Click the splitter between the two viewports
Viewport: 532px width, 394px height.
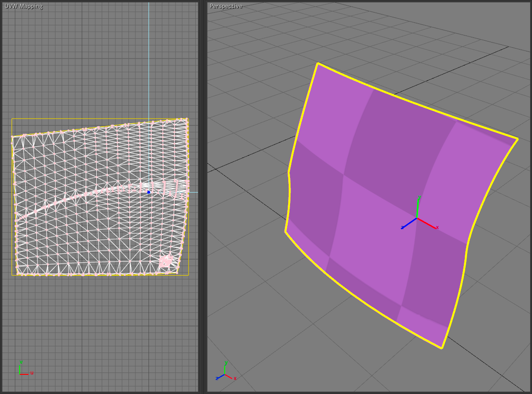[202, 197]
